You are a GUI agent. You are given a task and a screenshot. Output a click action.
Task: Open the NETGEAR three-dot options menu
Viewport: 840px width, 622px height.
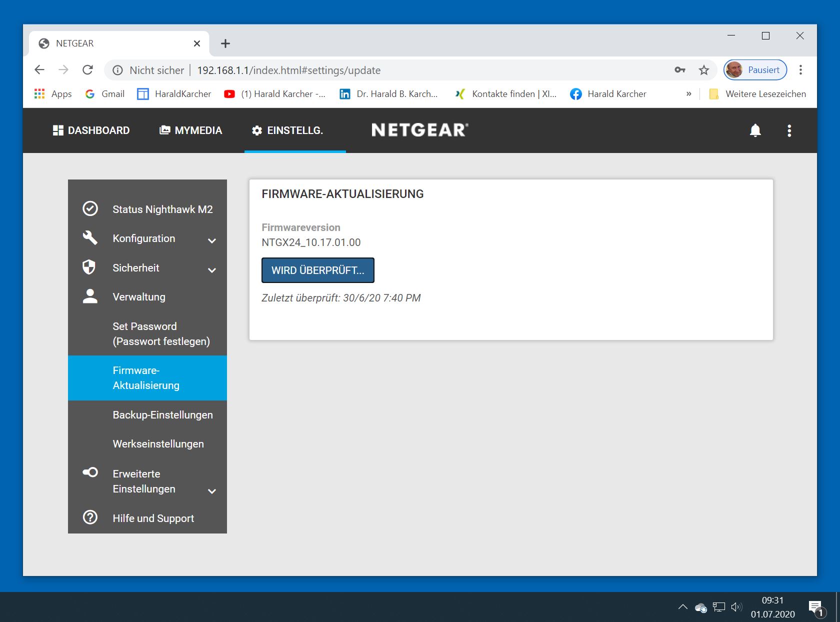pyautogui.click(x=789, y=130)
